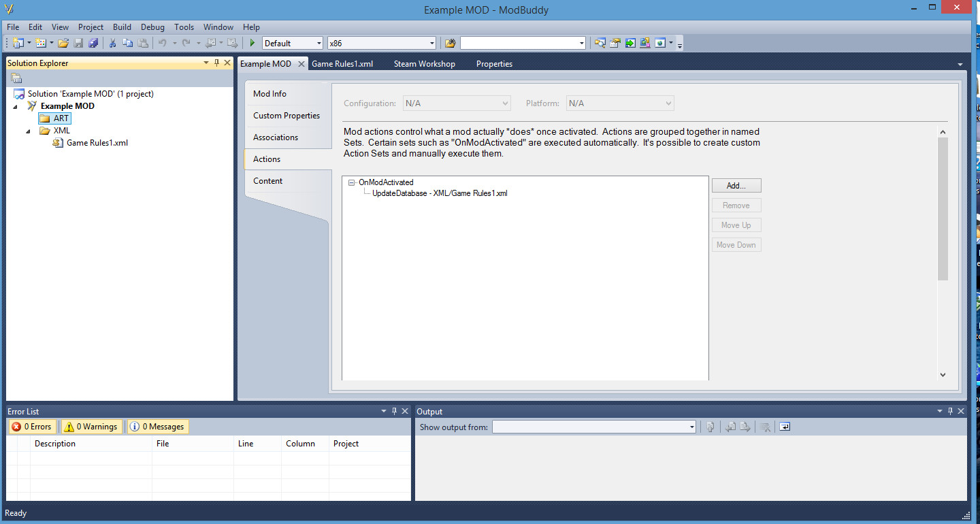Click the Add... button
The height and width of the screenshot is (524, 980).
736,186
